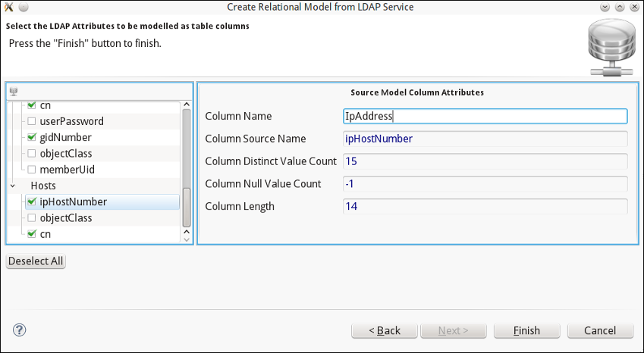Click the help question mark icon
644x353 pixels.
20,330
